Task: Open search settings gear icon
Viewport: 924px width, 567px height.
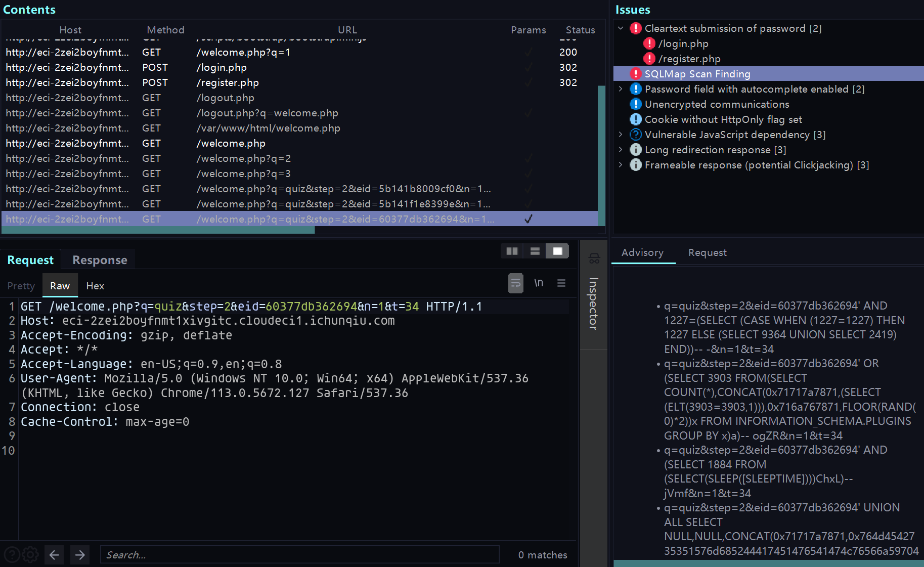Action: pos(30,555)
